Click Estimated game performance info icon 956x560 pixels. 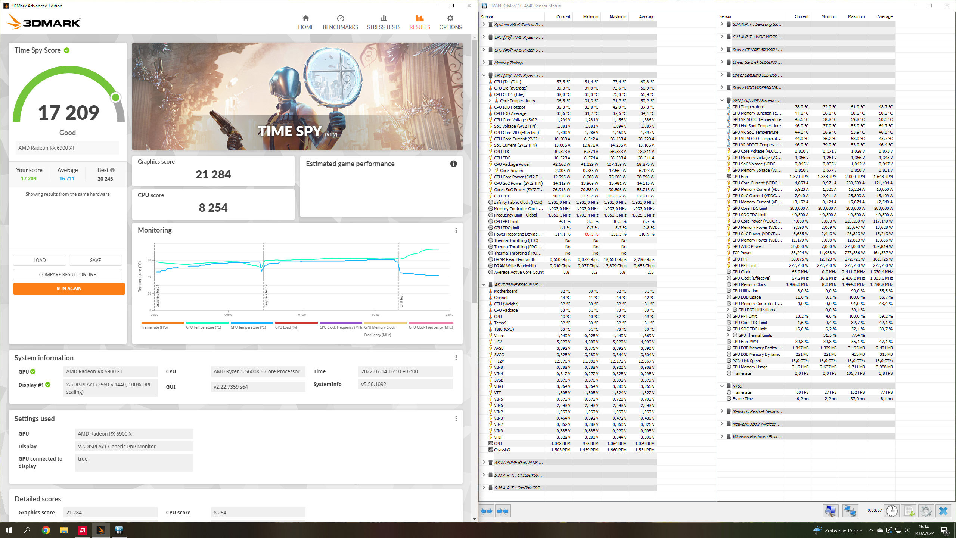pyautogui.click(x=453, y=164)
